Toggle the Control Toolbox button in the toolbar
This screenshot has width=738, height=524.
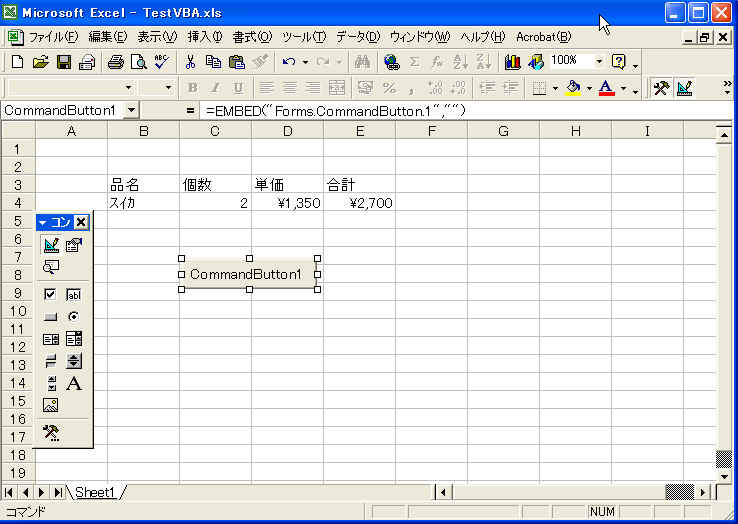(x=661, y=88)
